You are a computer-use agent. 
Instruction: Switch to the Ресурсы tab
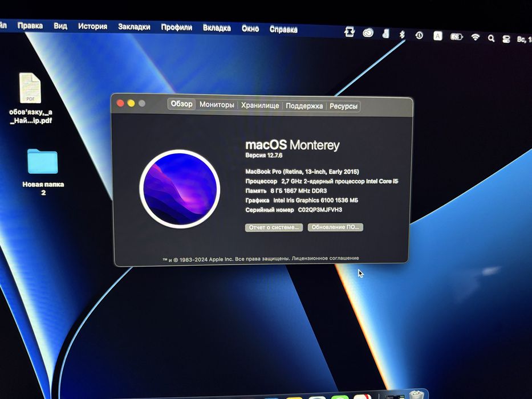[x=343, y=106]
